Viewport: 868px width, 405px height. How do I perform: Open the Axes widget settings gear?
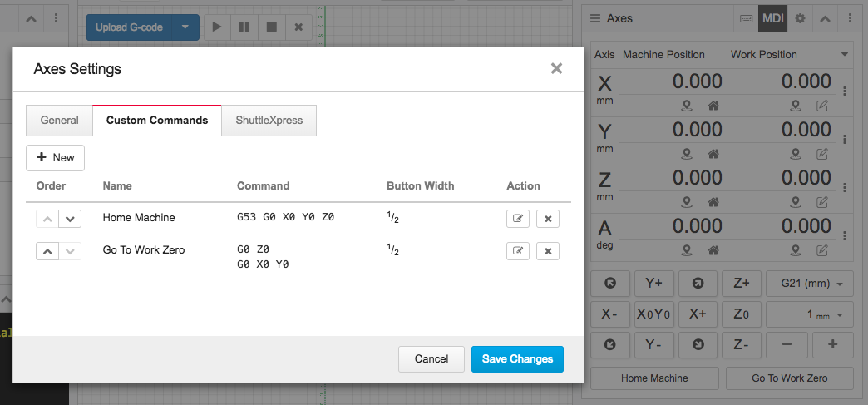tap(800, 18)
